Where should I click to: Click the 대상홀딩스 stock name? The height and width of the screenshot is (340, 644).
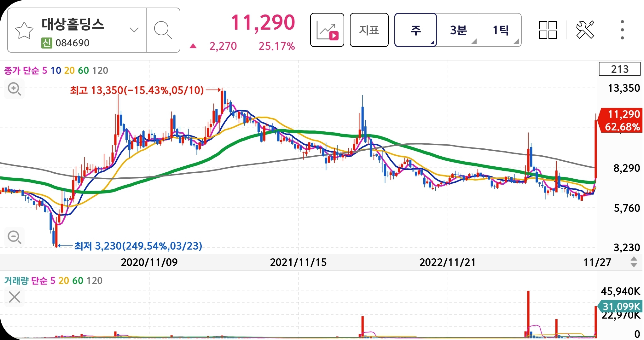(73, 24)
